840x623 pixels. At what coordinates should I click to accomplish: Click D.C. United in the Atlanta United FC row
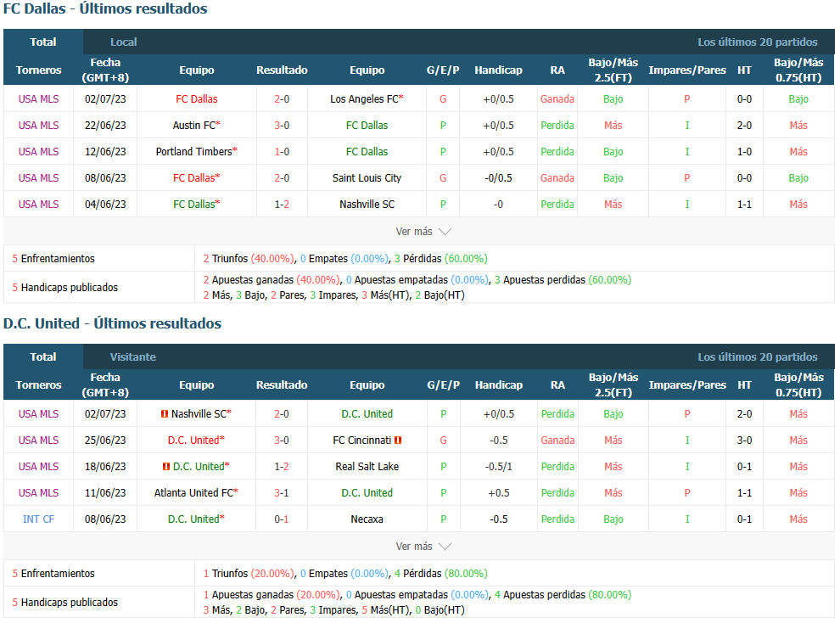click(x=367, y=493)
